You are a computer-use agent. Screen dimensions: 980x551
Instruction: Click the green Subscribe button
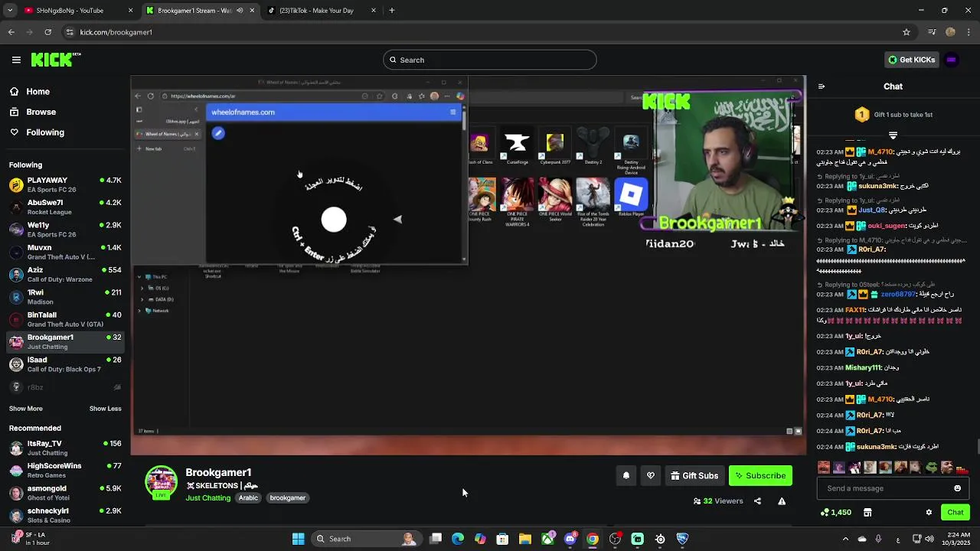click(x=760, y=476)
